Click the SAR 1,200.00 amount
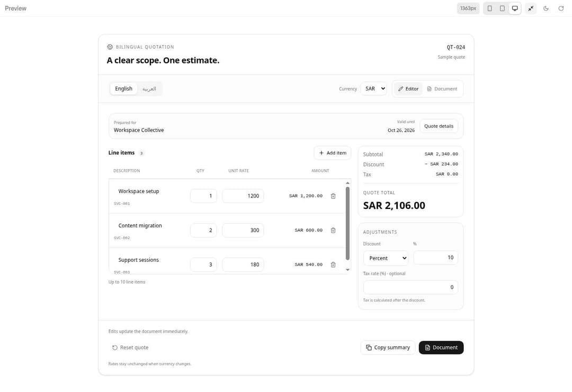The height and width of the screenshot is (392, 572). click(x=306, y=196)
